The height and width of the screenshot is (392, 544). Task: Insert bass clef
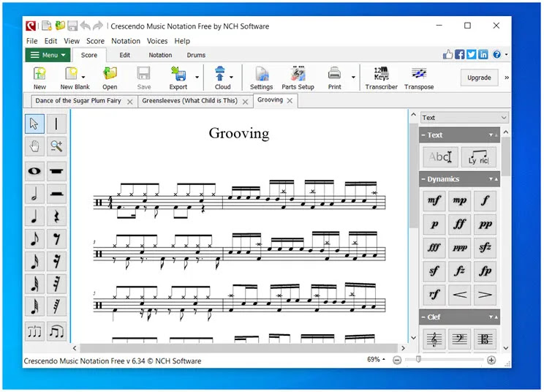click(x=460, y=339)
